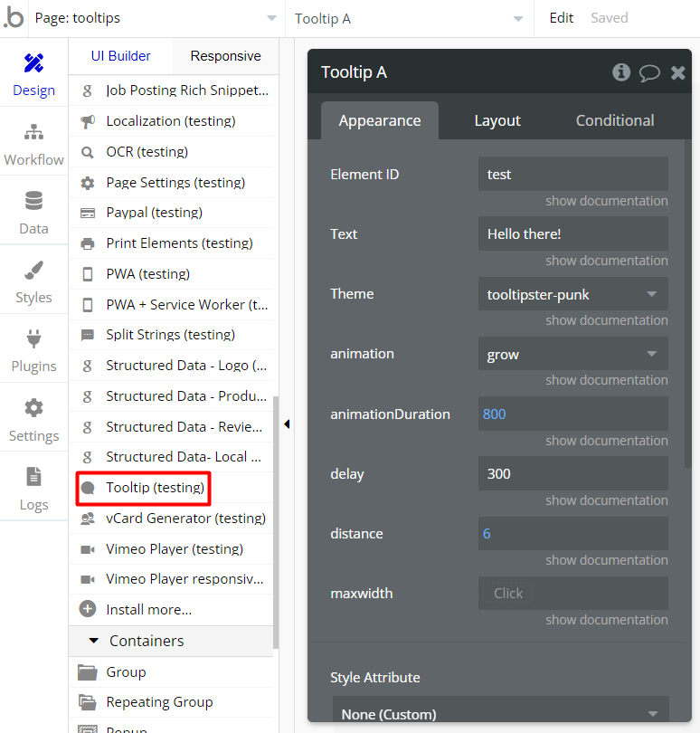Select the Repeating Group folder icon
The image size is (700, 733).
click(x=88, y=702)
